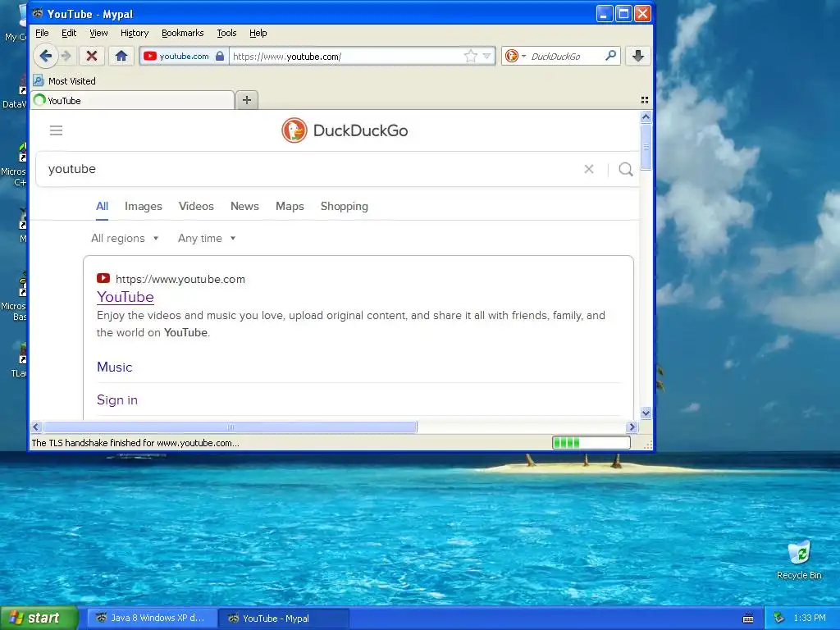This screenshot has height=630, width=840.
Task: Expand the All regions filter
Action: click(x=125, y=239)
